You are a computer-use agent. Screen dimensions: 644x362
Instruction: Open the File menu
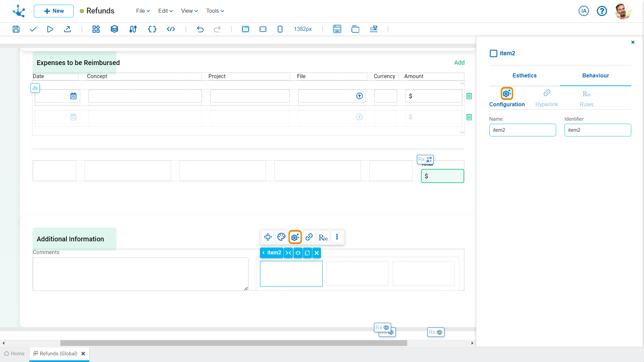[143, 11]
